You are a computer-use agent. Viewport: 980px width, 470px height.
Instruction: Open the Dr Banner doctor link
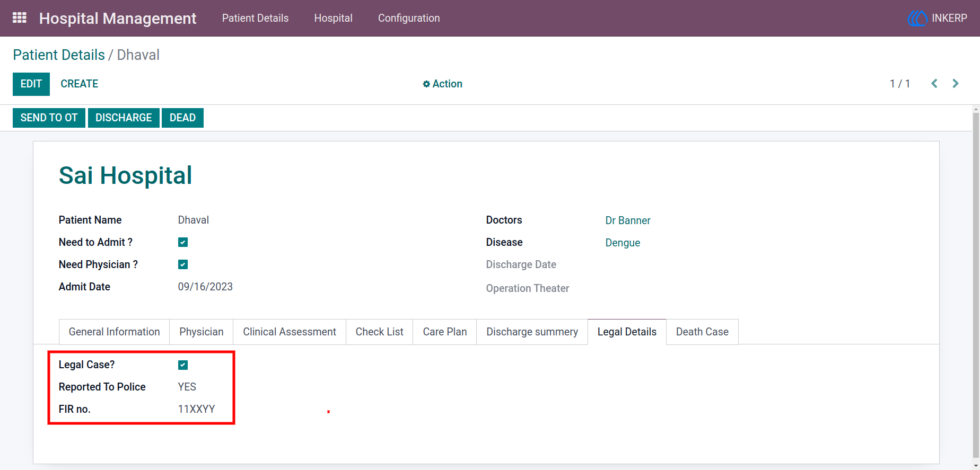628,220
